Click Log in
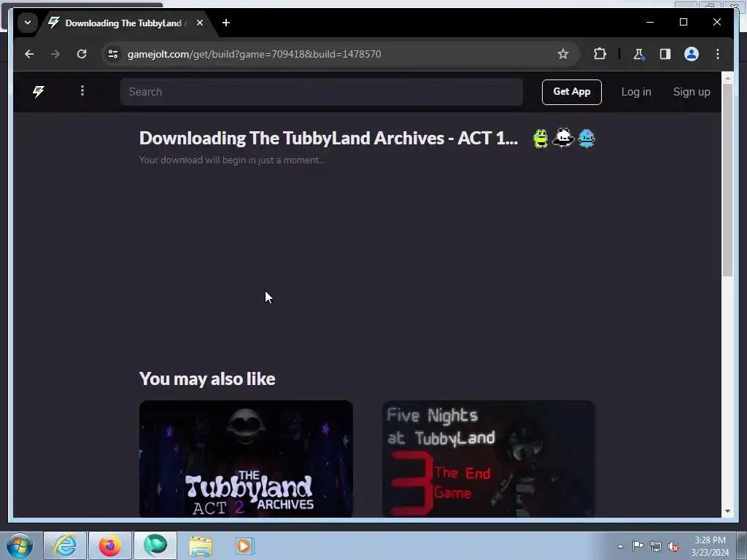 pos(636,92)
